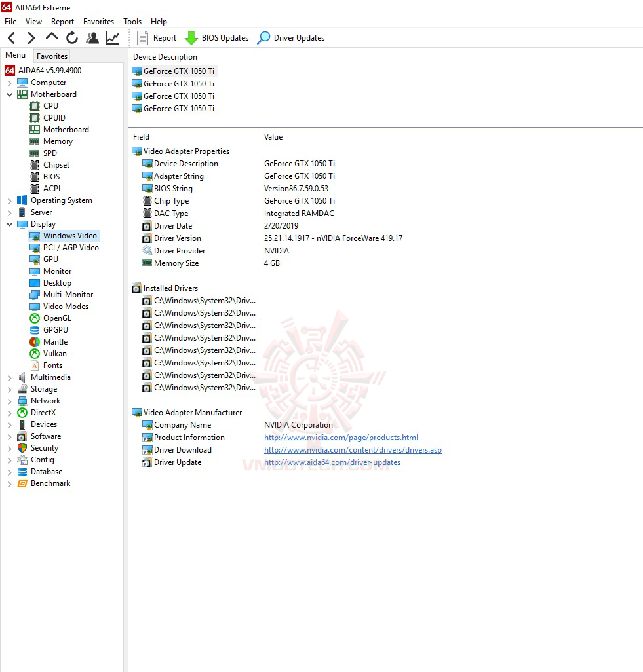This screenshot has height=672, width=643.
Task: Expand the Storage node
Action: (x=9, y=389)
